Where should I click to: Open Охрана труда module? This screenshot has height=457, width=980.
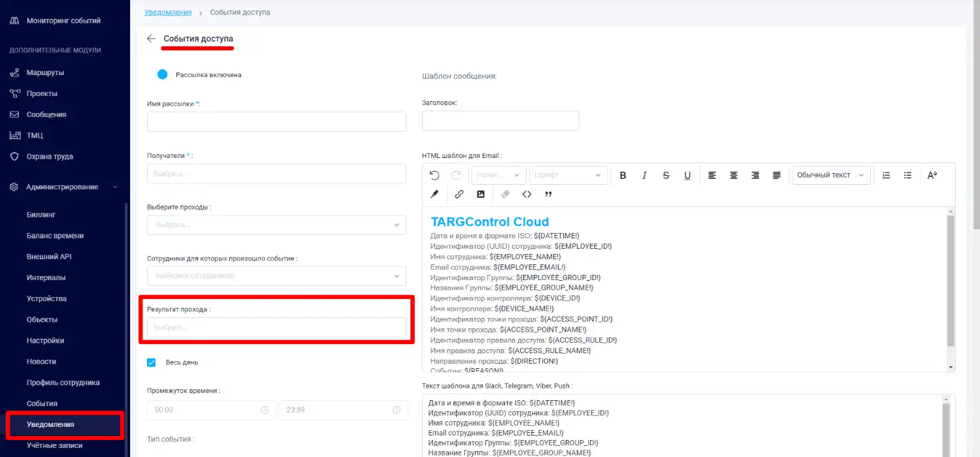pos(50,156)
